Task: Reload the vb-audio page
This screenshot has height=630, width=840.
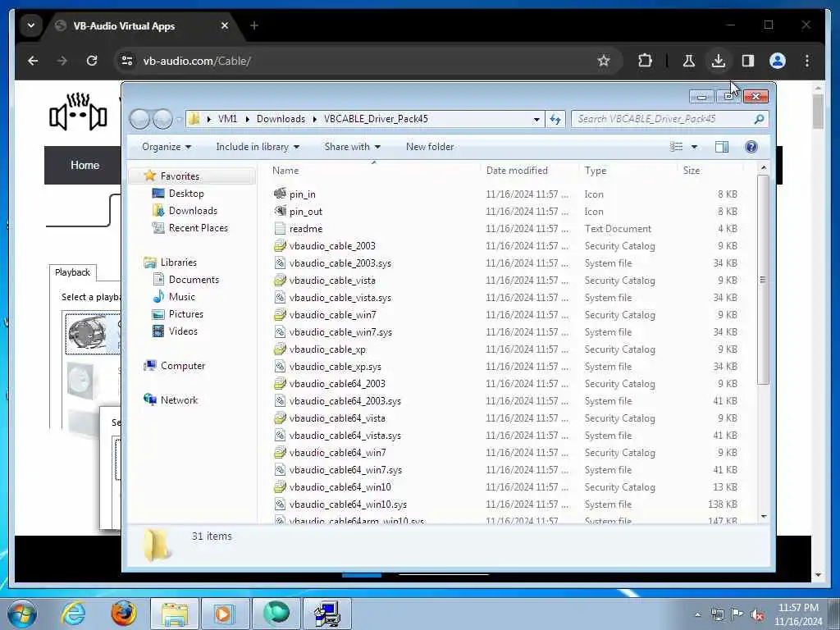Action: 92,61
